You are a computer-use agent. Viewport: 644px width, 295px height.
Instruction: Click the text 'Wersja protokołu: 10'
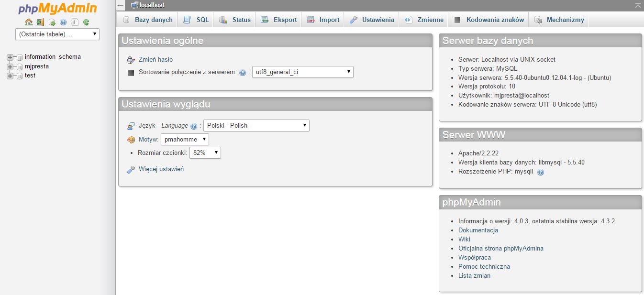pos(487,87)
